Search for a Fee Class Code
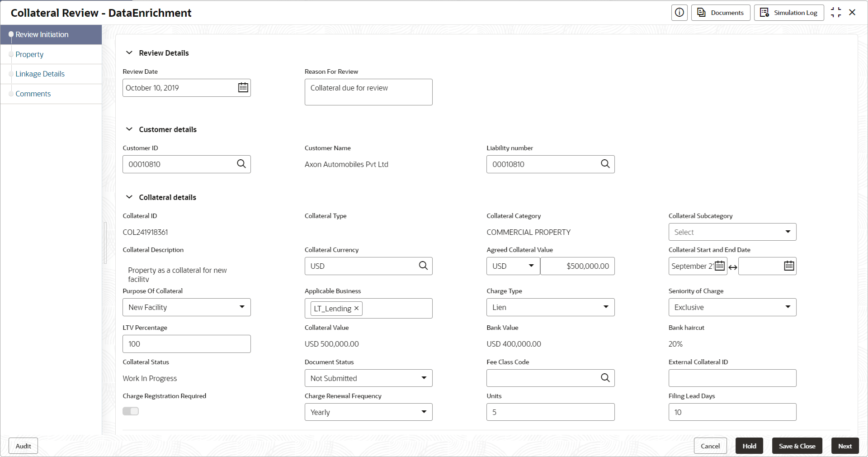The image size is (868, 457). (605, 378)
